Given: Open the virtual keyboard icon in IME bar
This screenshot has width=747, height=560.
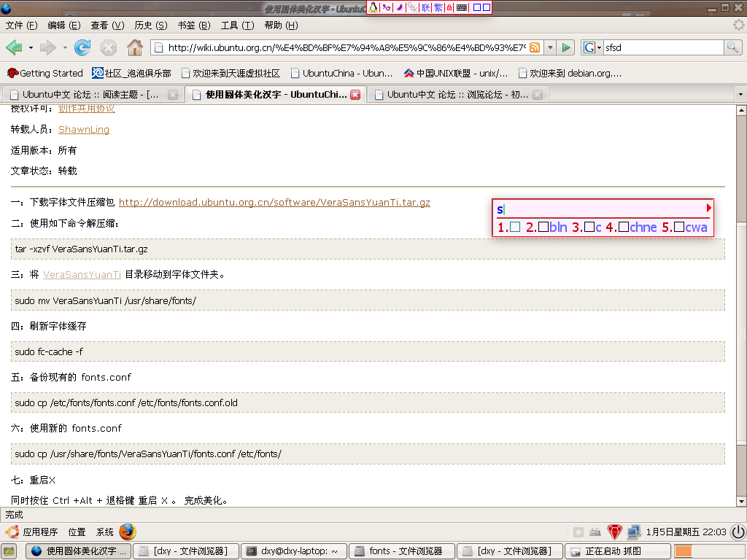Looking at the screenshot, I should (461, 7).
